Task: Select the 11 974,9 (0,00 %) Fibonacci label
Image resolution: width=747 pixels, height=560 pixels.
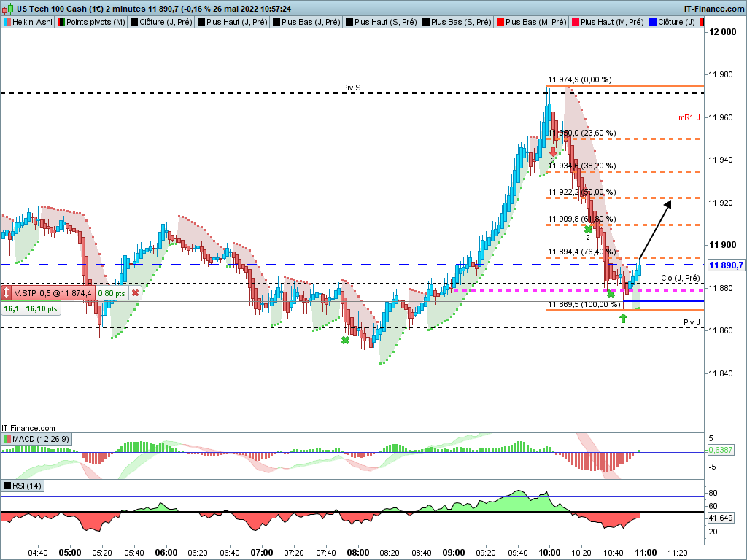Action: point(579,79)
